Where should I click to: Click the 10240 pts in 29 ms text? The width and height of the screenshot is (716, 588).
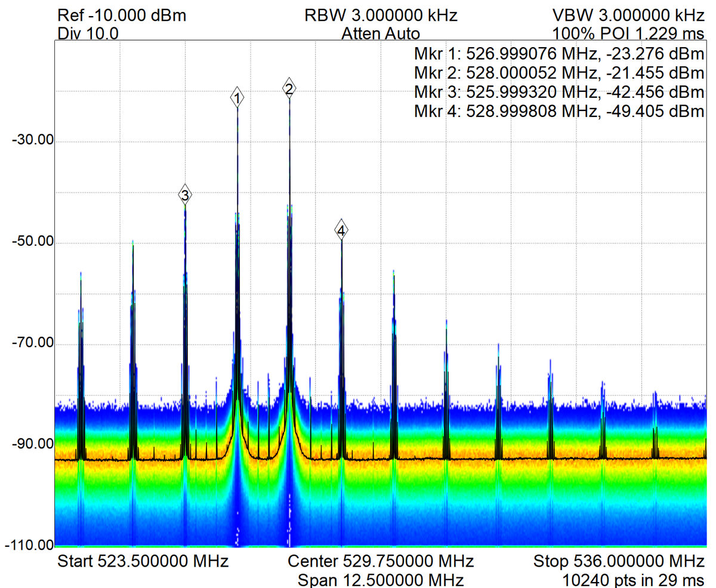pos(634,579)
